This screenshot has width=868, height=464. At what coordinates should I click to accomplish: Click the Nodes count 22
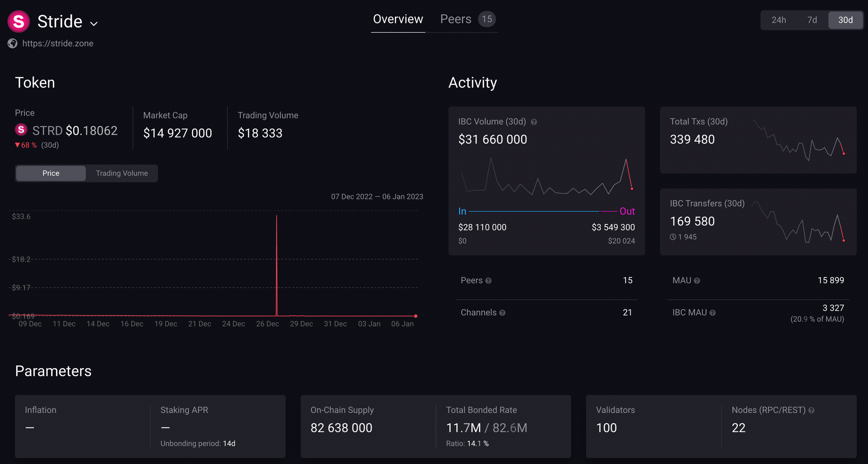click(738, 428)
